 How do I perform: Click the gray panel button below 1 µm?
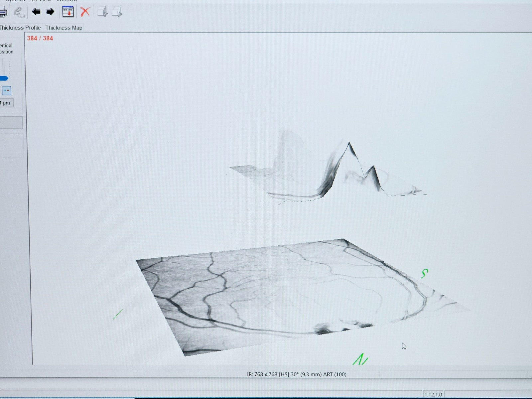[x=11, y=122]
